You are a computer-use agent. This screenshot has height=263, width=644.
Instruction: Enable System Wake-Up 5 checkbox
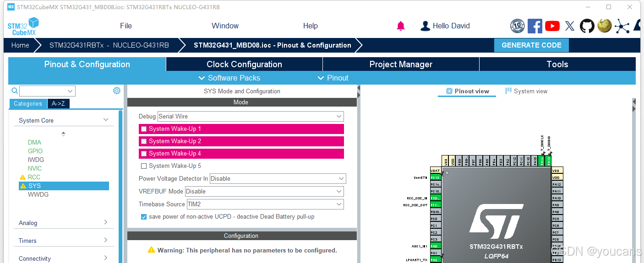(144, 166)
